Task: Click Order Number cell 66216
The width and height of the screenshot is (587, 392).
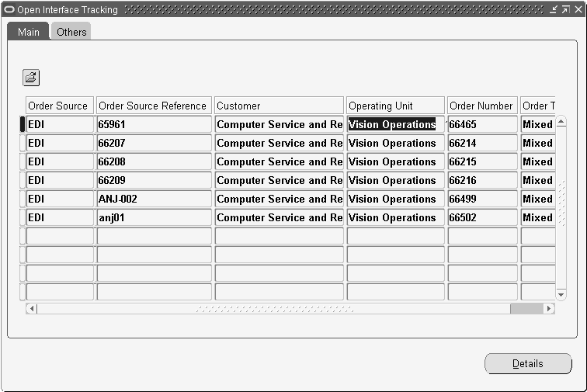Action: (x=482, y=180)
